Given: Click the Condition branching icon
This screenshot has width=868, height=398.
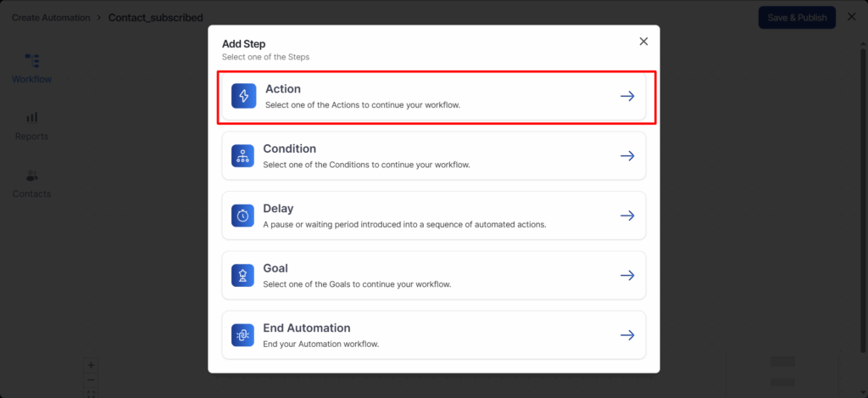Looking at the screenshot, I should [242, 156].
